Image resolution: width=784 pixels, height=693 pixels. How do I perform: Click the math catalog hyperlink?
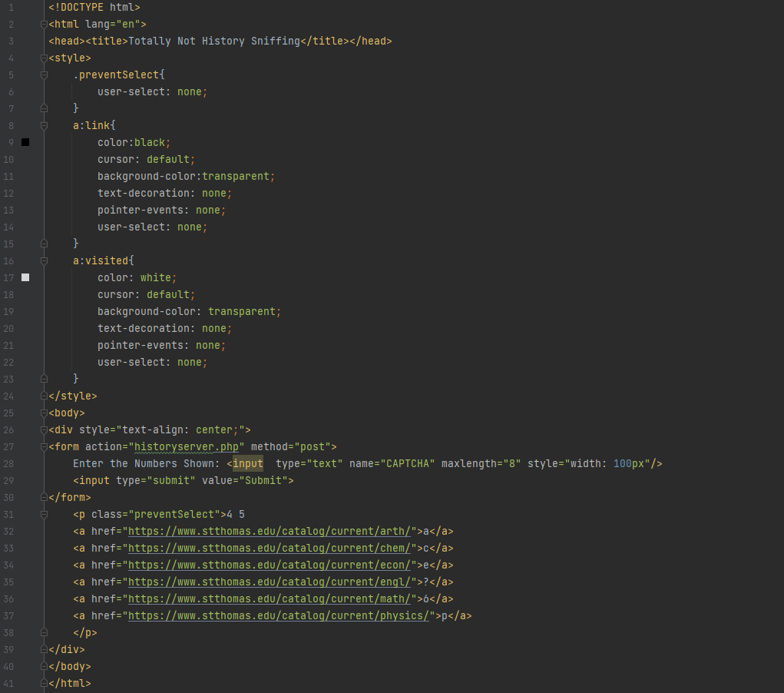tap(268, 598)
